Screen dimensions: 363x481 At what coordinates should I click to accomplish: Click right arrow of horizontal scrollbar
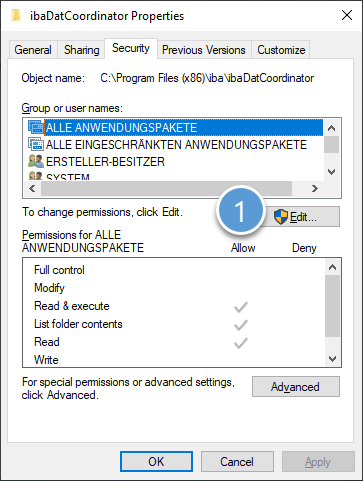tap(315, 189)
